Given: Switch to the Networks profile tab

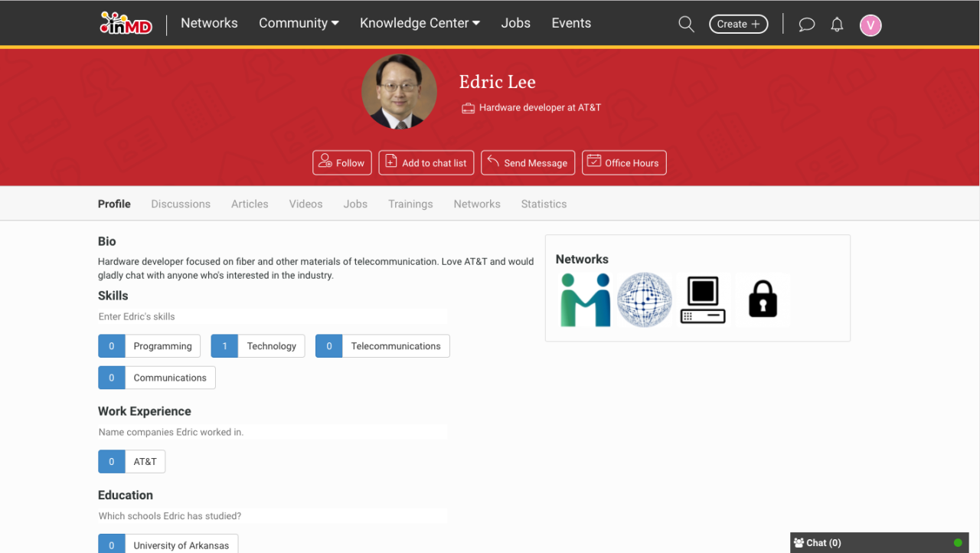Looking at the screenshot, I should coord(477,204).
